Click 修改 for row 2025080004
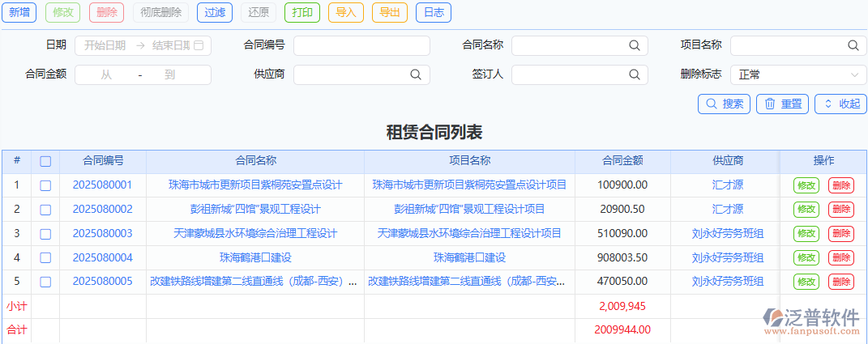Screen dimensions: 868x344 (806, 257)
